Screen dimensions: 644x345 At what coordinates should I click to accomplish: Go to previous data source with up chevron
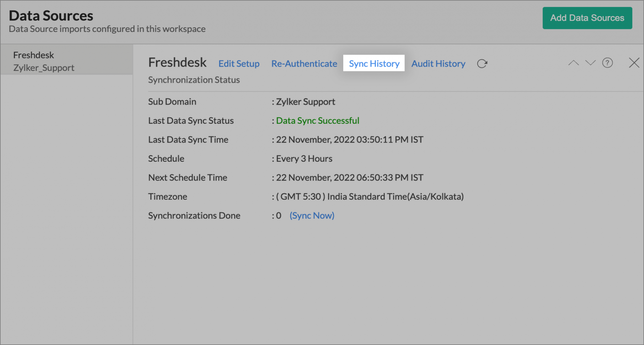pos(573,63)
